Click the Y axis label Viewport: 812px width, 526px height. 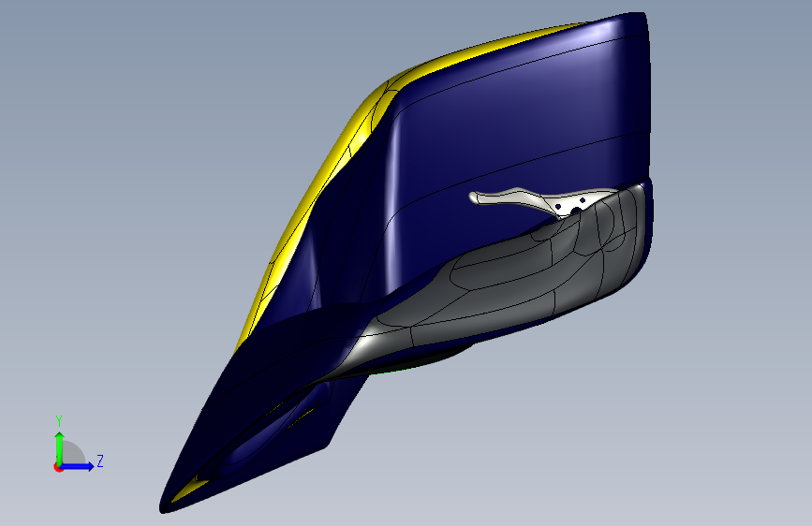click(59, 421)
